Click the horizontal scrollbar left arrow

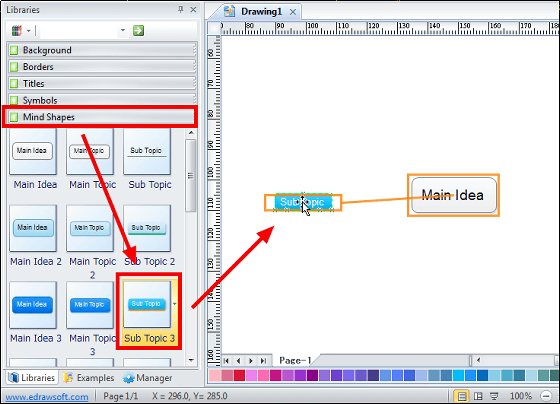(x=478, y=360)
